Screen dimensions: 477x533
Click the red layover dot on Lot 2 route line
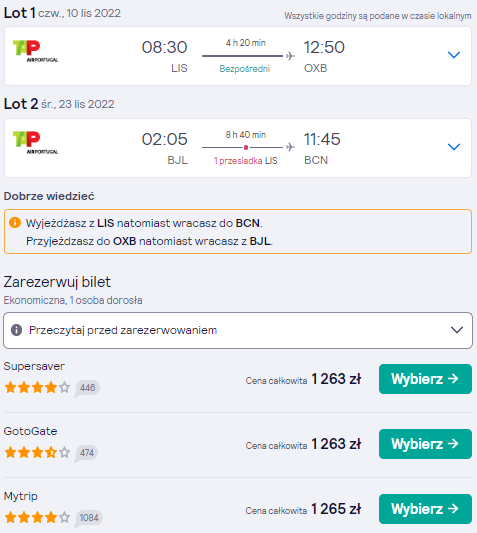tap(246, 147)
